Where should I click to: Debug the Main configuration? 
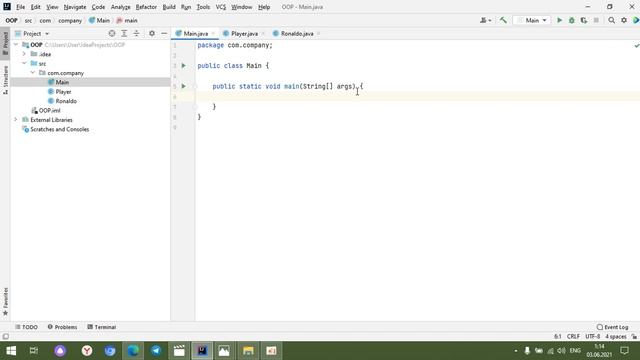tap(571, 20)
